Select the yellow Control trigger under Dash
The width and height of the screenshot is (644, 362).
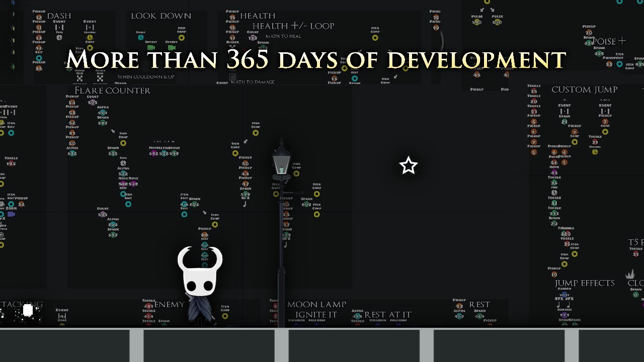[x=90, y=37]
